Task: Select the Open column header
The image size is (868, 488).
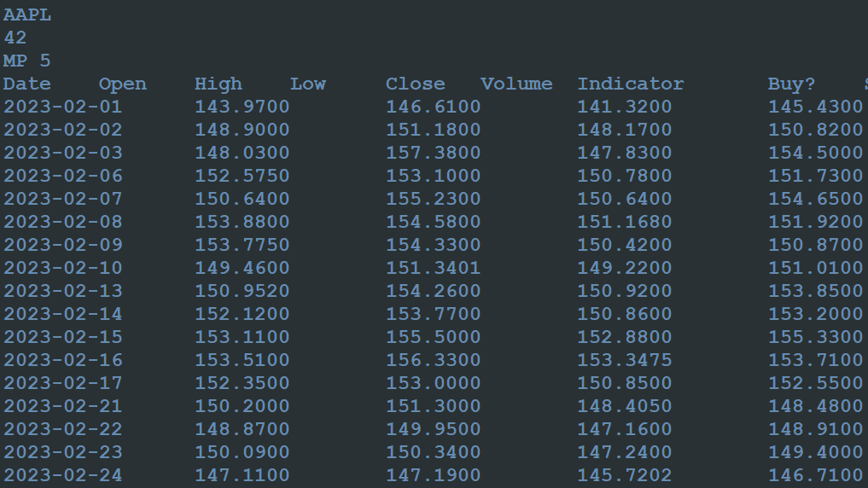Action: (123, 84)
